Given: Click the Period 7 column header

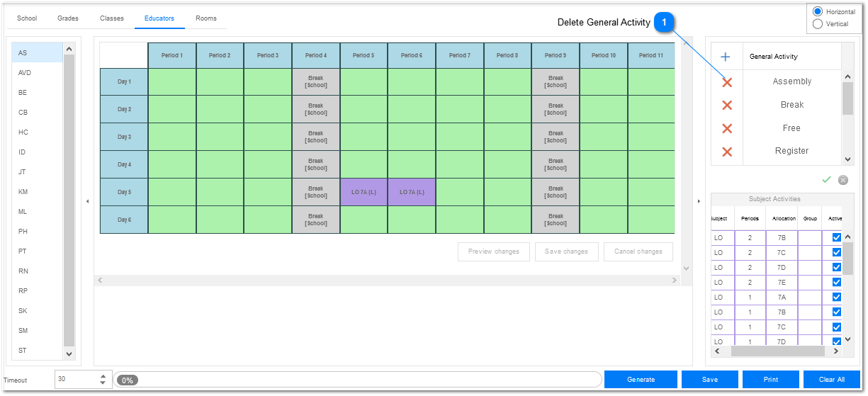Looking at the screenshot, I should click(x=460, y=55).
